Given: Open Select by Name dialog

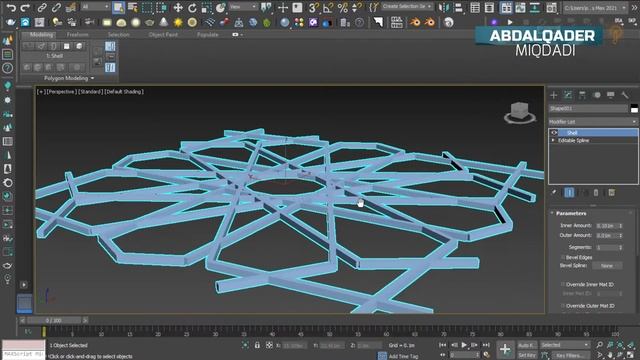Looking at the screenshot, I should click(x=133, y=7).
